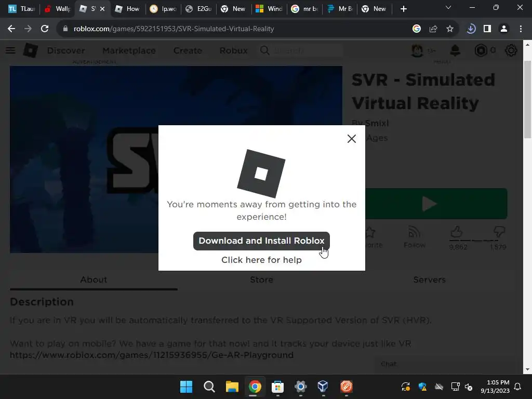Reload the Roblox page
Viewport: 532px width, 399px height.
tap(45, 29)
